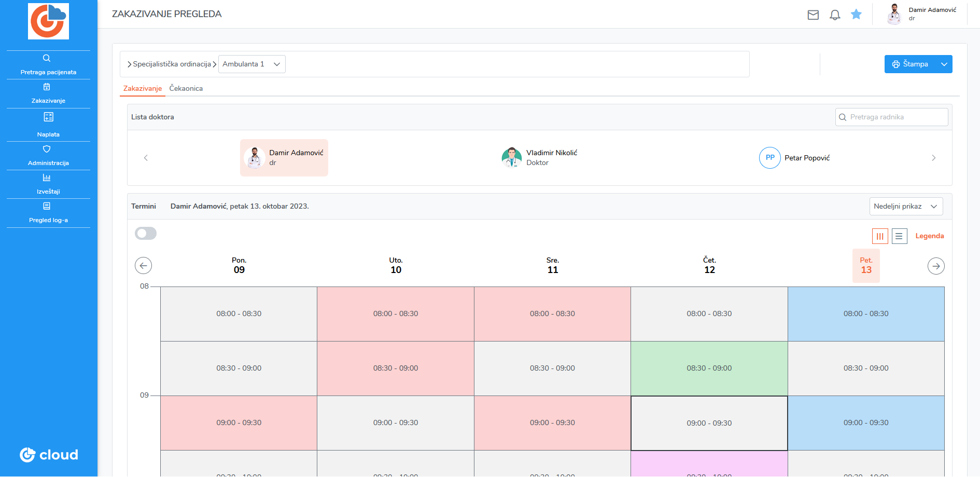Open Administracija shield icon
980x477 pixels.
47,149
